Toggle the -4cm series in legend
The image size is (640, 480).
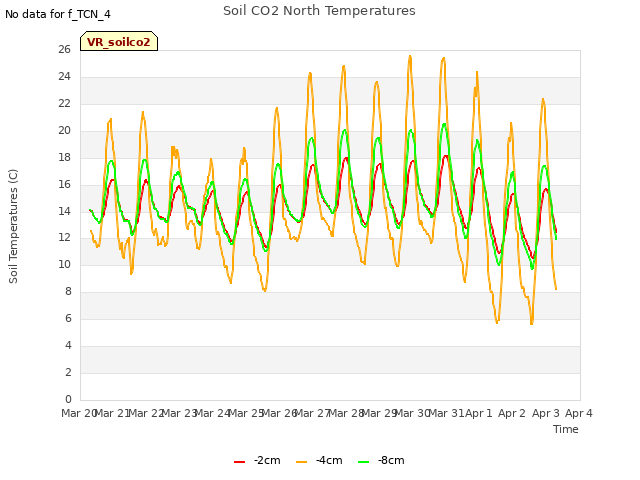[319, 460]
